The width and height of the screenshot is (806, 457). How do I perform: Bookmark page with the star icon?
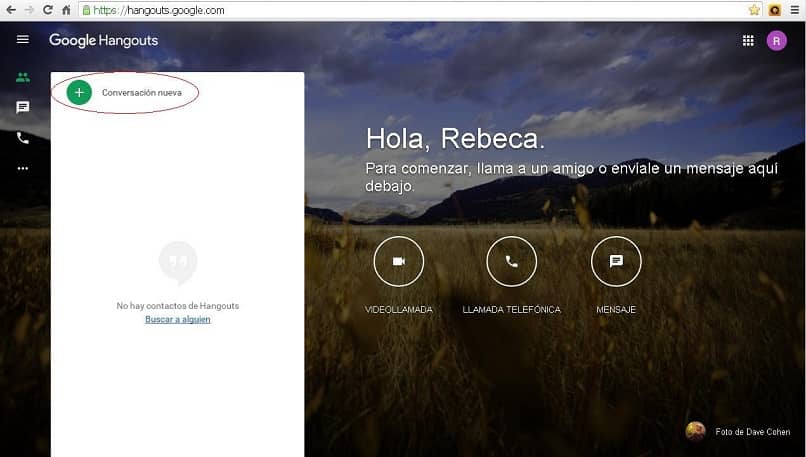[754, 10]
